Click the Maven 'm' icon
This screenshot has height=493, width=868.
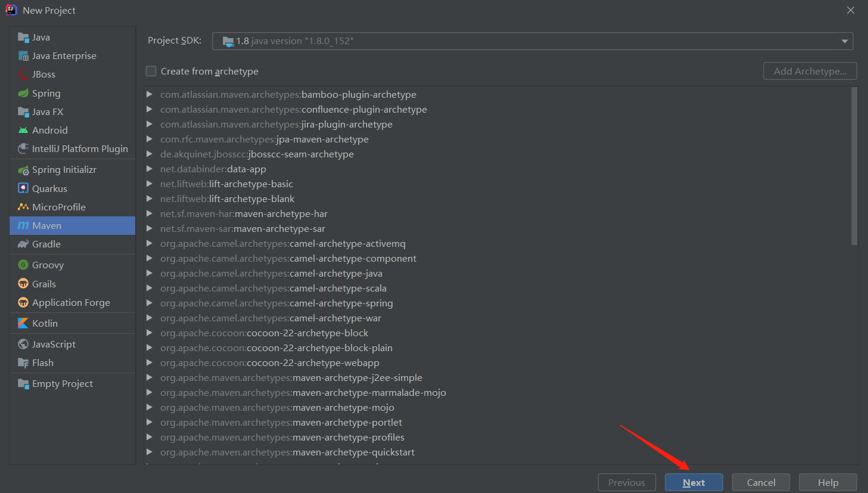tap(23, 225)
